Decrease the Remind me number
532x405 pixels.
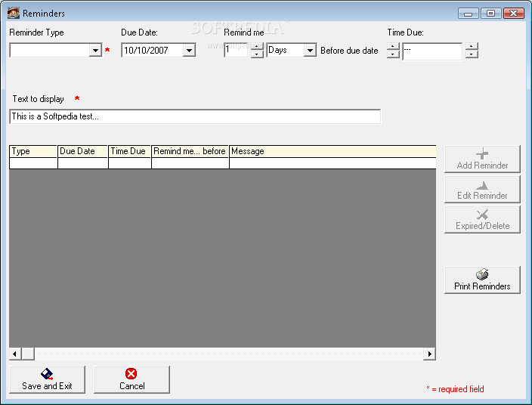tap(257, 54)
